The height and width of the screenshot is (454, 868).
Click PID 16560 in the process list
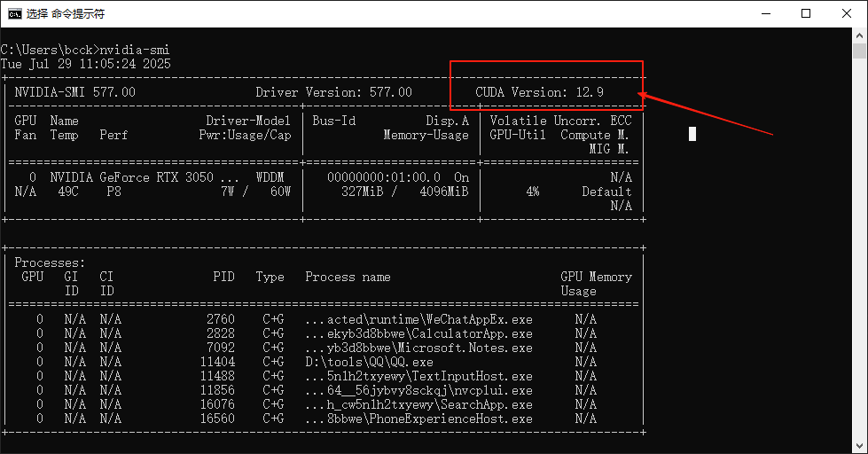[x=217, y=419]
